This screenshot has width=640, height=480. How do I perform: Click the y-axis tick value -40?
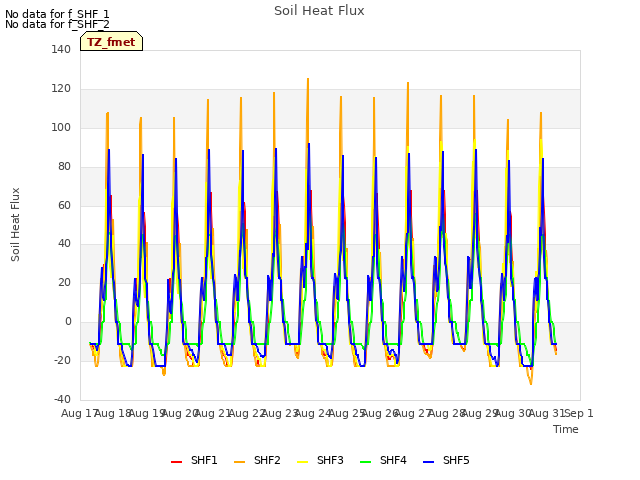click(62, 399)
